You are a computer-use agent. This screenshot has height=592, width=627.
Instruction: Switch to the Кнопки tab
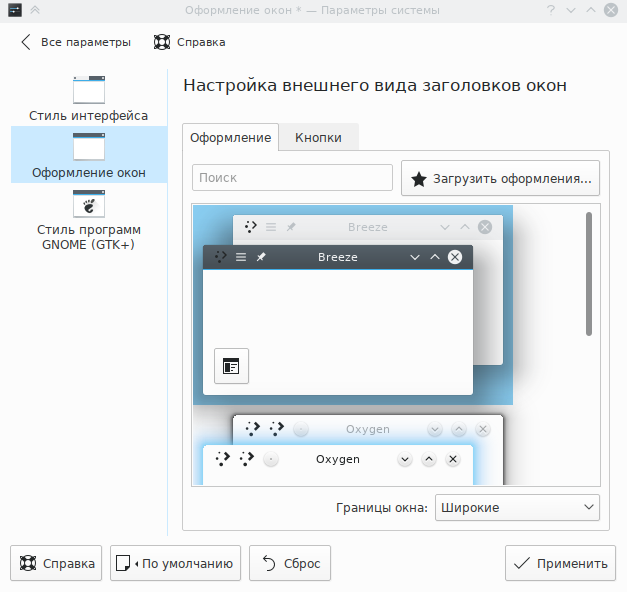pyautogui.click(x=318, y=137)
